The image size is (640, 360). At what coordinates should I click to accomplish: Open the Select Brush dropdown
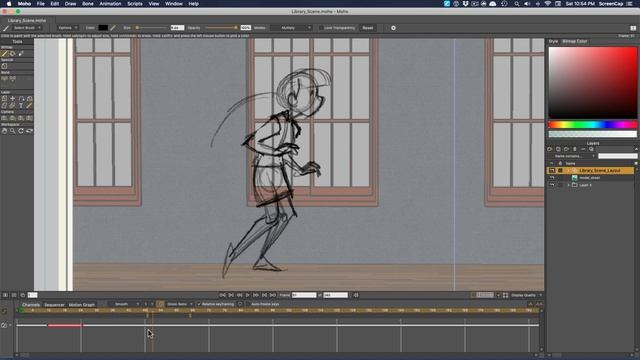27,28
